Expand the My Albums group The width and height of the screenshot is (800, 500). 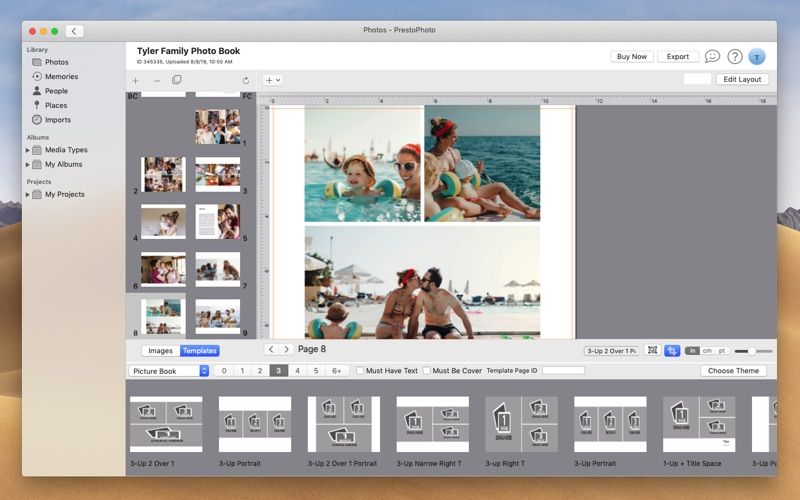click(28, 164)
